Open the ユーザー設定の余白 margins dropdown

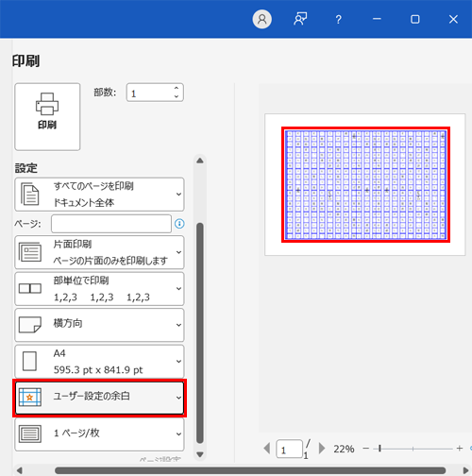[99, 398]
